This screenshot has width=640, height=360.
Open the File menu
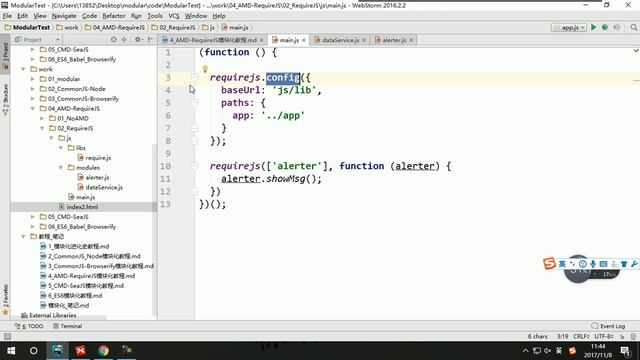coord(7,16)
